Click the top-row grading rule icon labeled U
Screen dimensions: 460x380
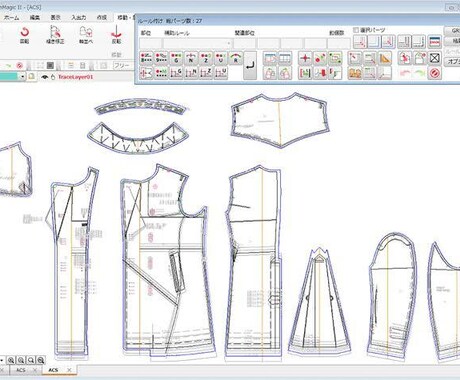tap(221, 58)
